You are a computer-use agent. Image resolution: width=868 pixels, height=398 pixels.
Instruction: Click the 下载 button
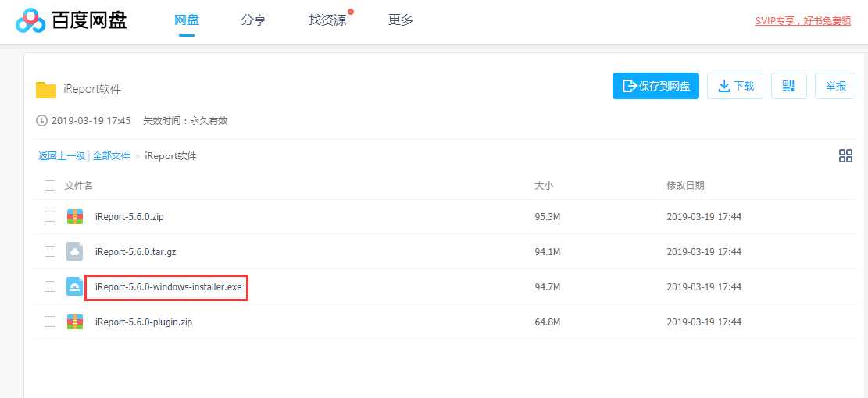[x=735, y=86]
